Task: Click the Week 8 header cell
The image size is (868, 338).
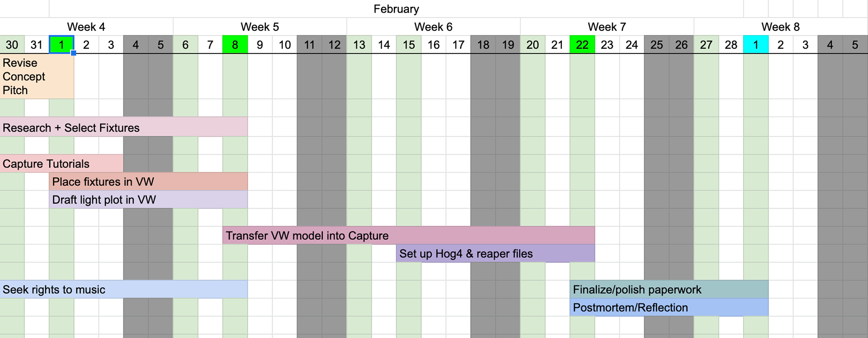Action: tap(781, 27)
